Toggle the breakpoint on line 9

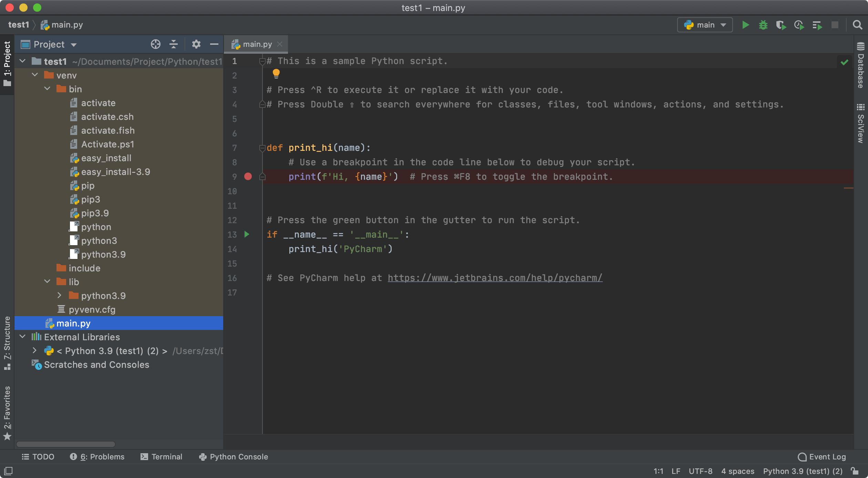pyautogui.click(x=248, y=177)
